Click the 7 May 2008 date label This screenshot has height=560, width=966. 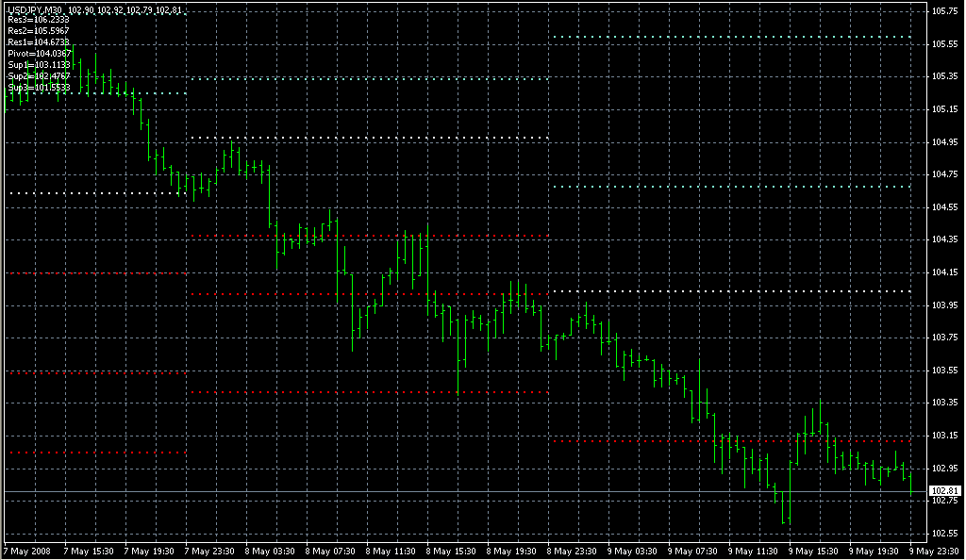pyautogui.click(x=25, y=550)
